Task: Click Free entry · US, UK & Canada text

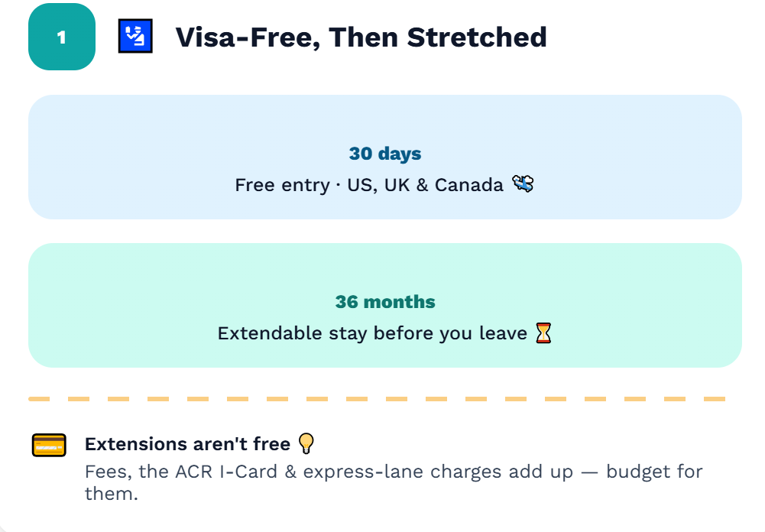Action: [x=369, y=185]
